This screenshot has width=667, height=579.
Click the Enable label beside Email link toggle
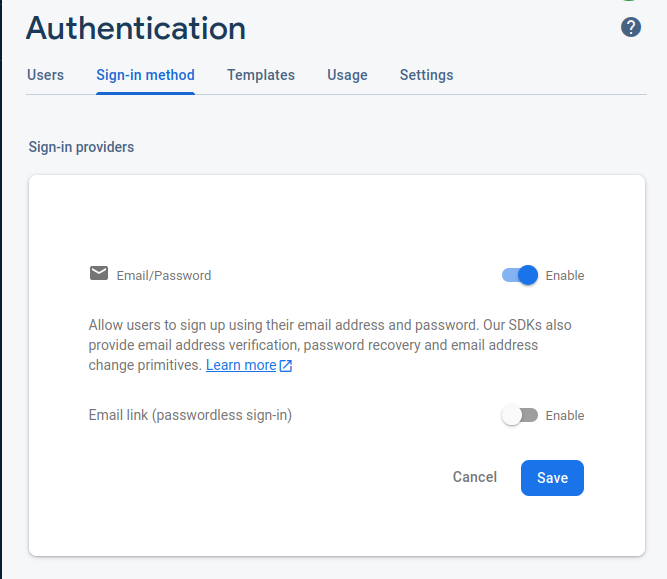(x=565, y=416)
